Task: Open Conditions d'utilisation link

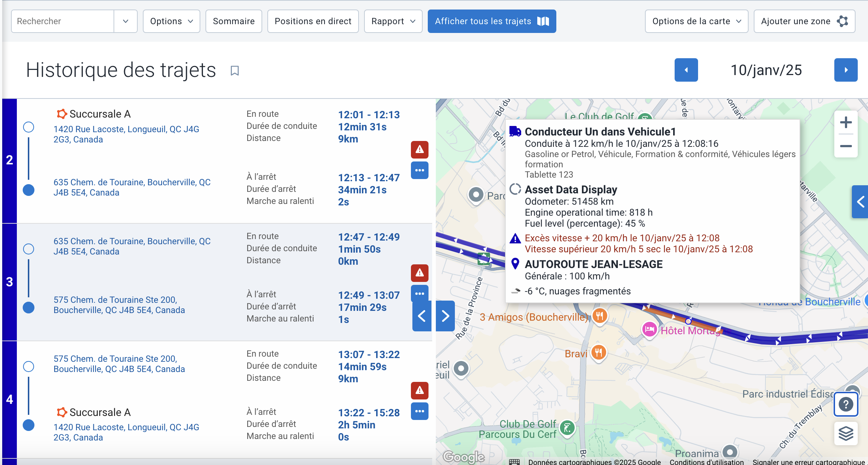Action: [x=706, y=462]
